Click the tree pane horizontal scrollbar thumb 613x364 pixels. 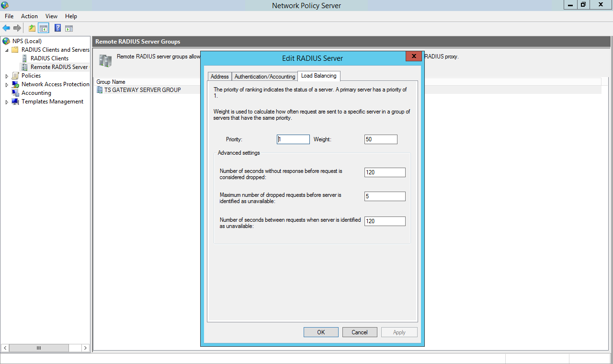pos(39,348)
